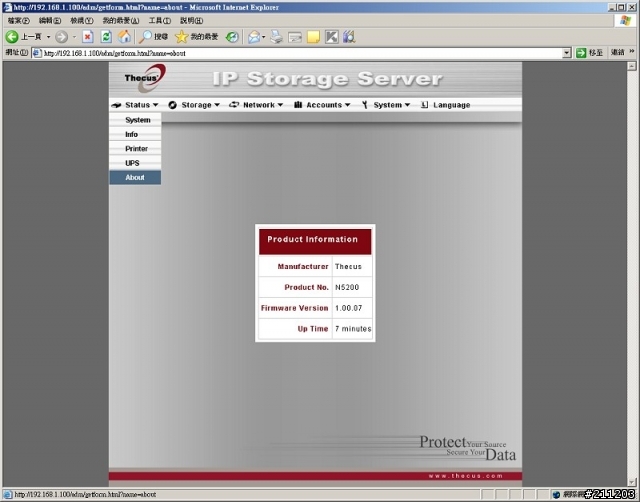Click the URL address input field
Screen dimensions: 640x502
coord(302,53)
